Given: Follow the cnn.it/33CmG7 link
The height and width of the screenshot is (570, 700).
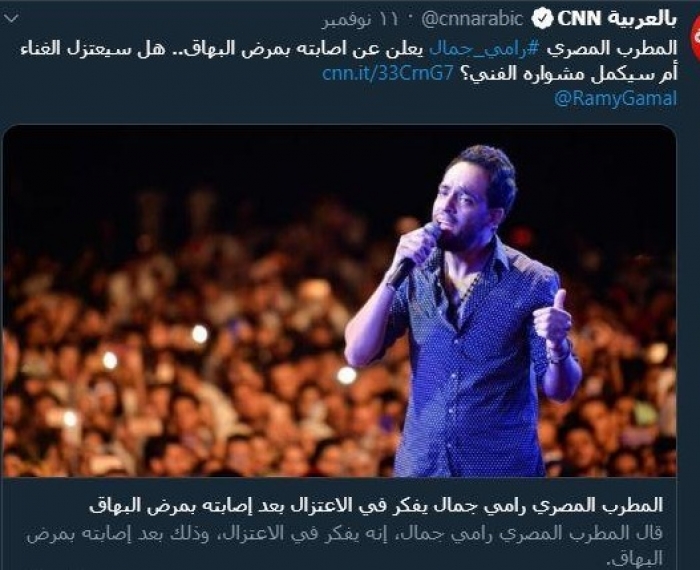Looking at the screenshot, I should 388,73.
